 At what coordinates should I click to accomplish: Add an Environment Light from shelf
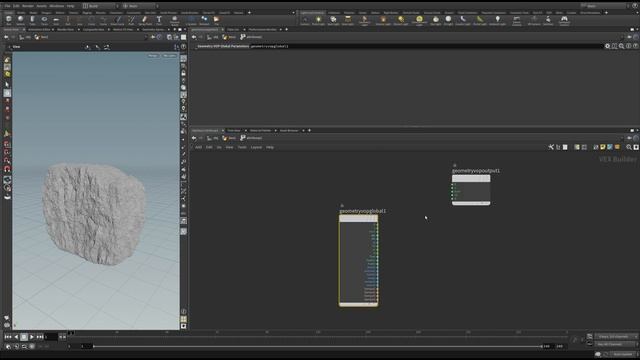tap(419, 20)
